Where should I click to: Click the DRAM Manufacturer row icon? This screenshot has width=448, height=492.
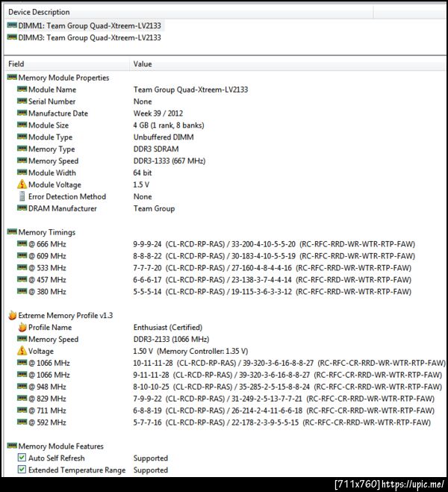pyautogui.click(x=22, y=208)
